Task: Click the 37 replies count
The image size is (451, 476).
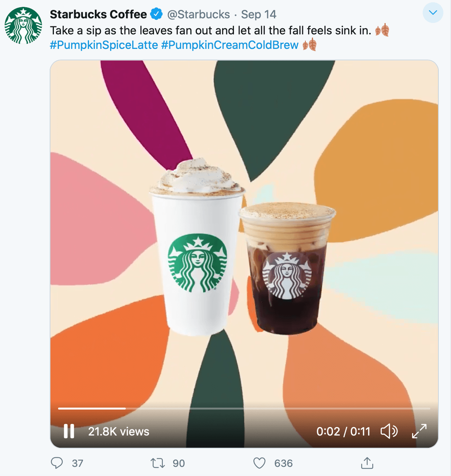Action: [x=78, y=463]
